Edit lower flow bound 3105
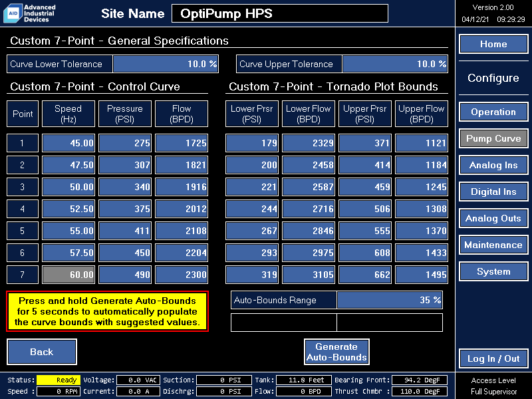 click(309, 275)
